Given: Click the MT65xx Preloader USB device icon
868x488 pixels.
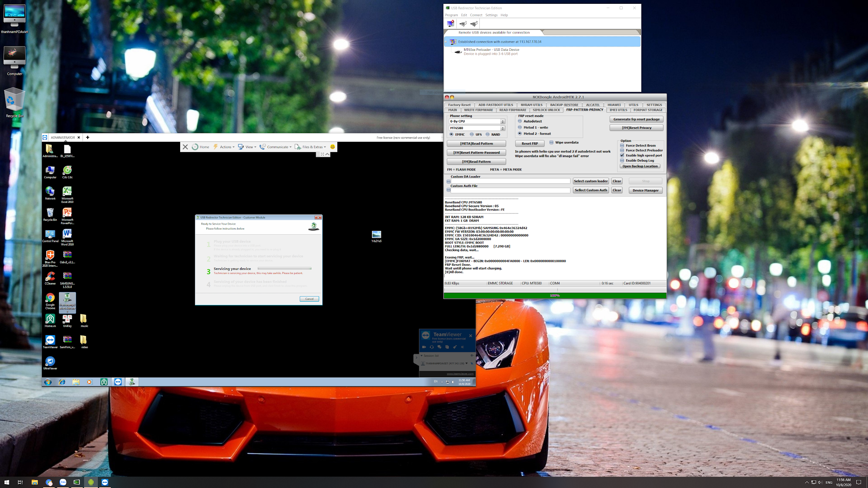Looking at the screenshot, I should click(x=458, y=52).
